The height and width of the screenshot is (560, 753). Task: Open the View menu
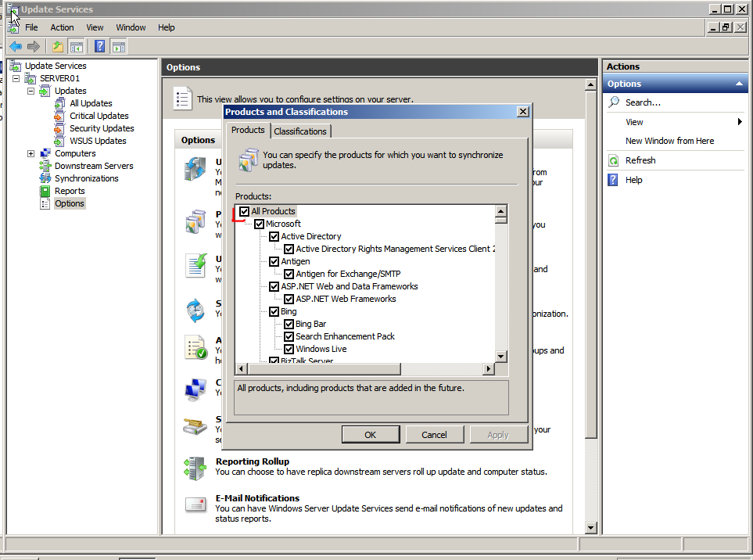[95, 27]
